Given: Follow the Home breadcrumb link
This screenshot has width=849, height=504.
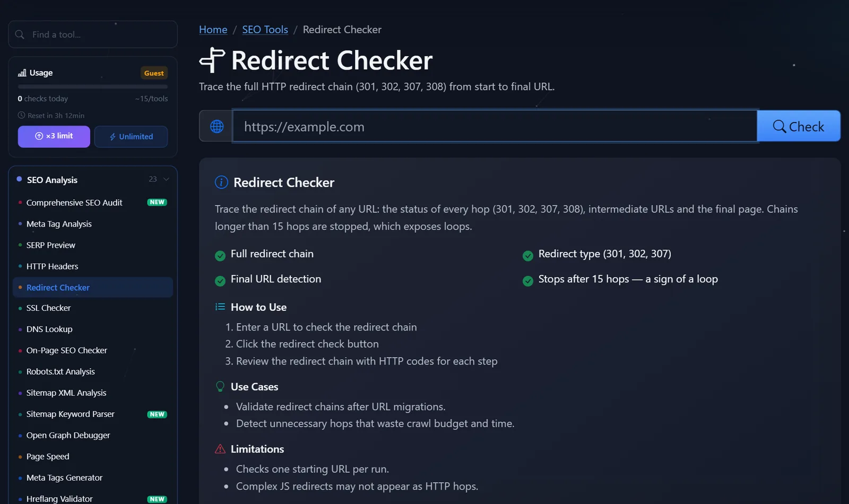Looking at the screenshot, I should (213, 30).
